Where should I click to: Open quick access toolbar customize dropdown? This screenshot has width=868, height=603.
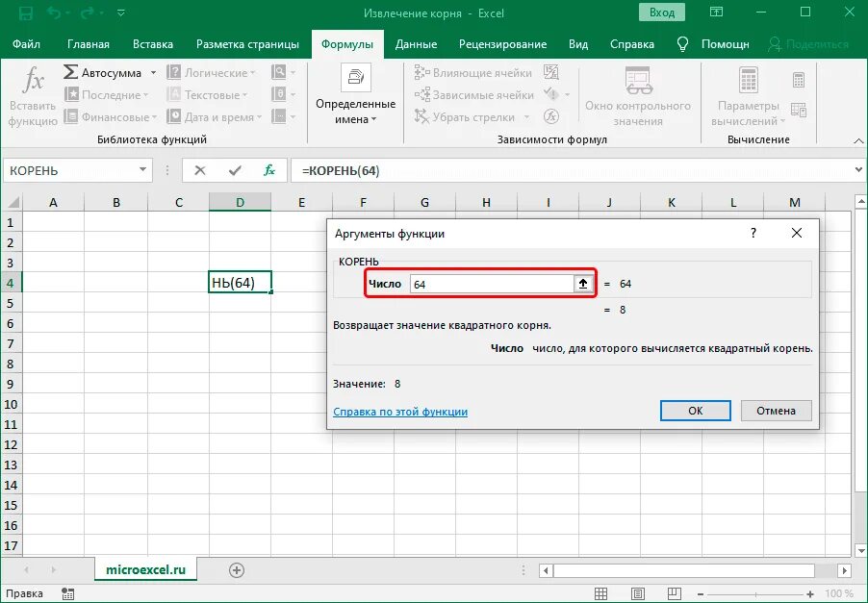coord(120,13)
